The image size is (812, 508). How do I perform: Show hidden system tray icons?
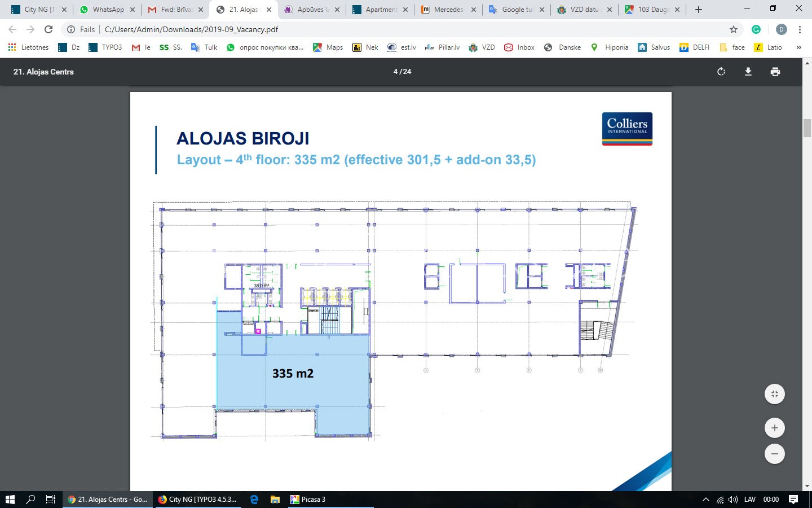point(705,500)
